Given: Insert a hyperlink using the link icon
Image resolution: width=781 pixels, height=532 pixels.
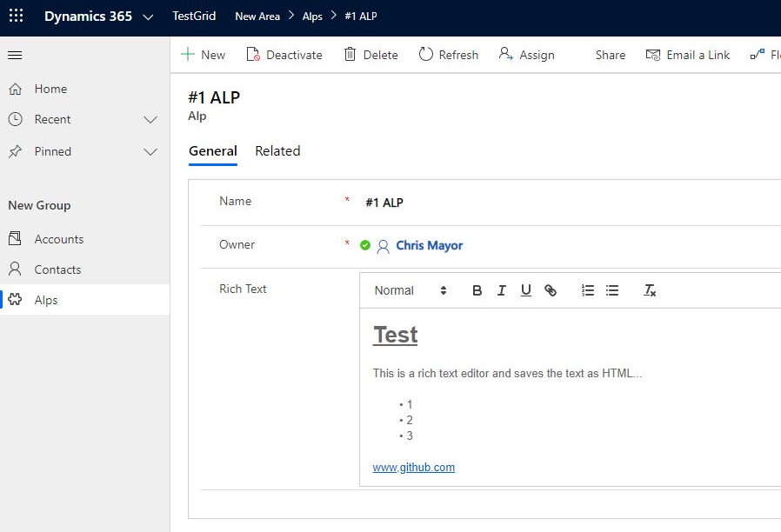Looking at the screenshot, I should (x=551, y=290).
